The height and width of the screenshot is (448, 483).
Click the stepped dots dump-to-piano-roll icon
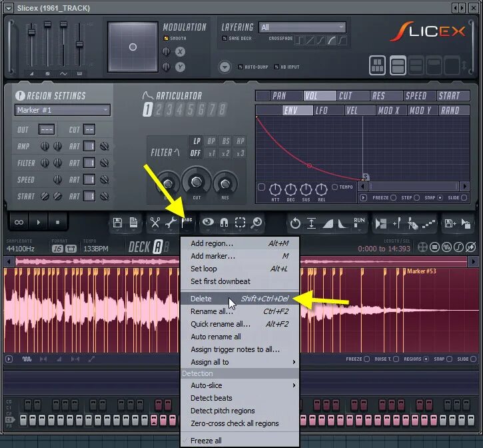click(428, 224)
